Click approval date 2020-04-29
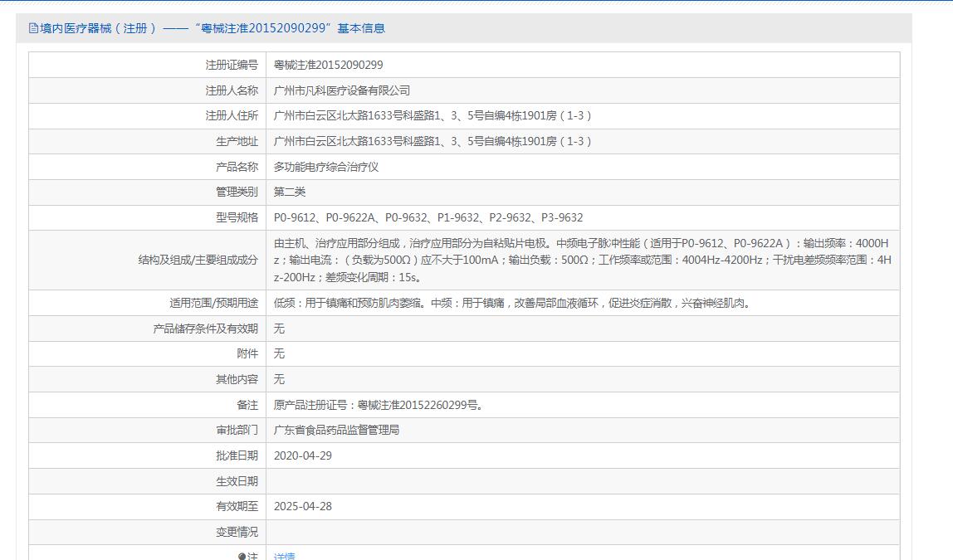 click(x=303, y=455)
